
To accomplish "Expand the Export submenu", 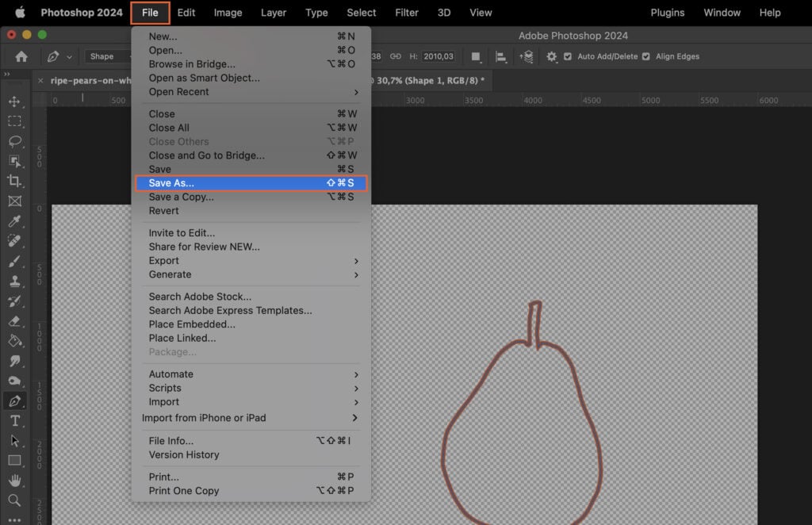I will pos(167,260).
